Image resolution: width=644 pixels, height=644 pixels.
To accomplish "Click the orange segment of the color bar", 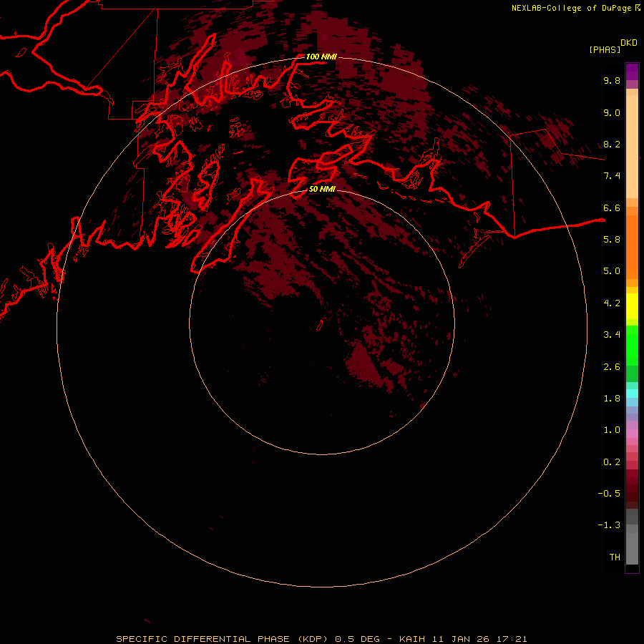I will click(x=632, y=246).
